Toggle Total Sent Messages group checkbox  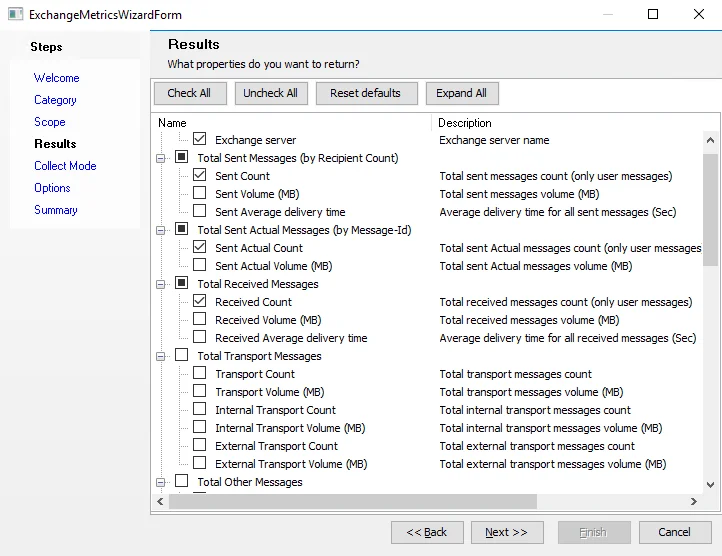click(181, 157)
